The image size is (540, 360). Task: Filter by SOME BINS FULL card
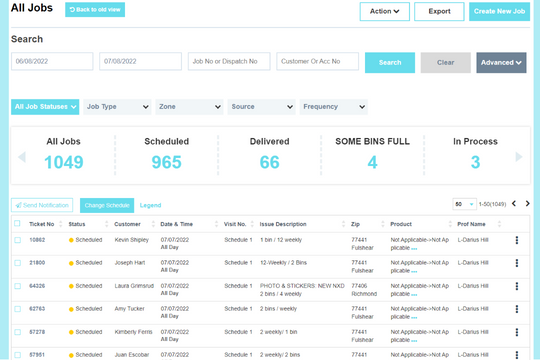coord(373,155)
